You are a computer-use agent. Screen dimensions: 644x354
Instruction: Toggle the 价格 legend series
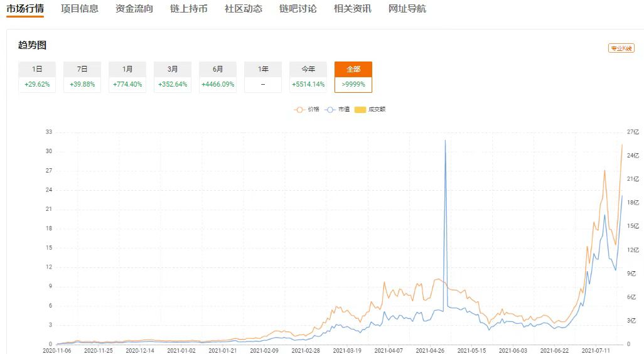pos(306,109)
